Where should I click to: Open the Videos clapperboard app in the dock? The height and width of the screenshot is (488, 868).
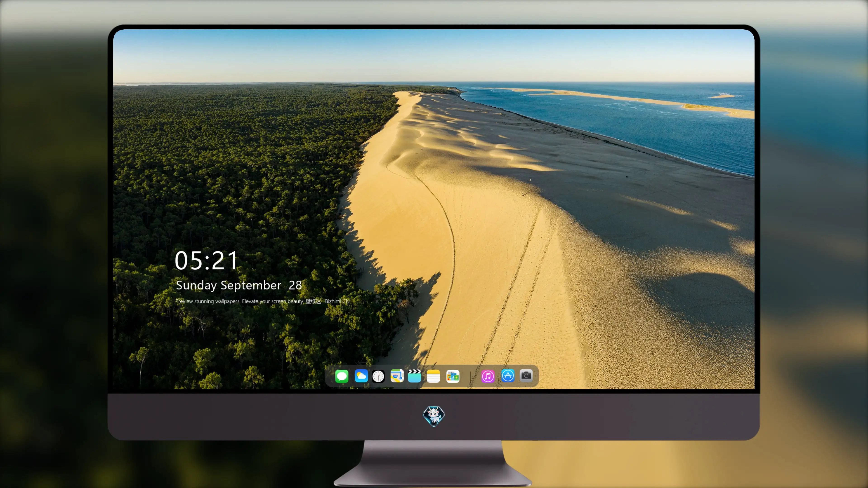coord(415,376)
